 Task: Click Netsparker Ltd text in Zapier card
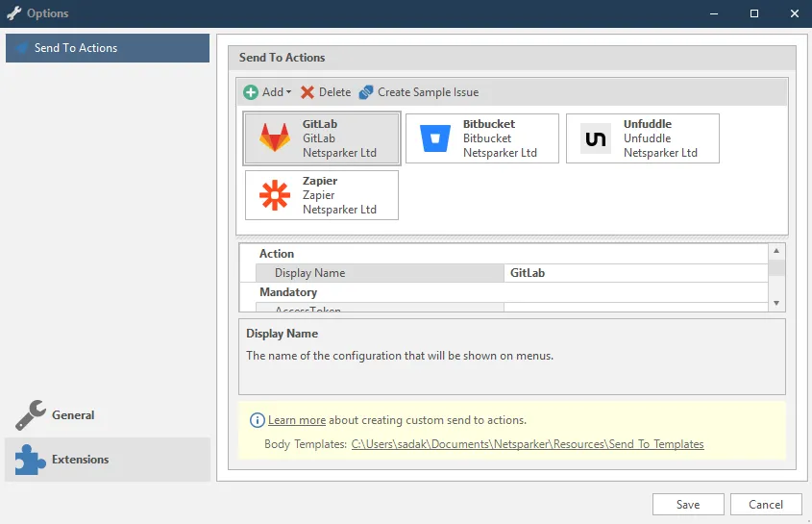point(339,210)
